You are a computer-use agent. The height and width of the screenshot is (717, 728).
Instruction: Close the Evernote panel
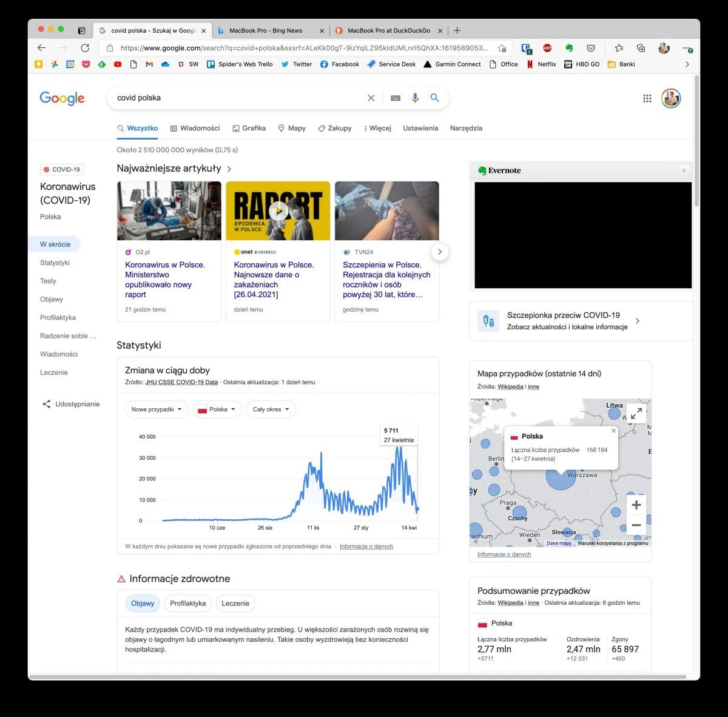point(684,170)
